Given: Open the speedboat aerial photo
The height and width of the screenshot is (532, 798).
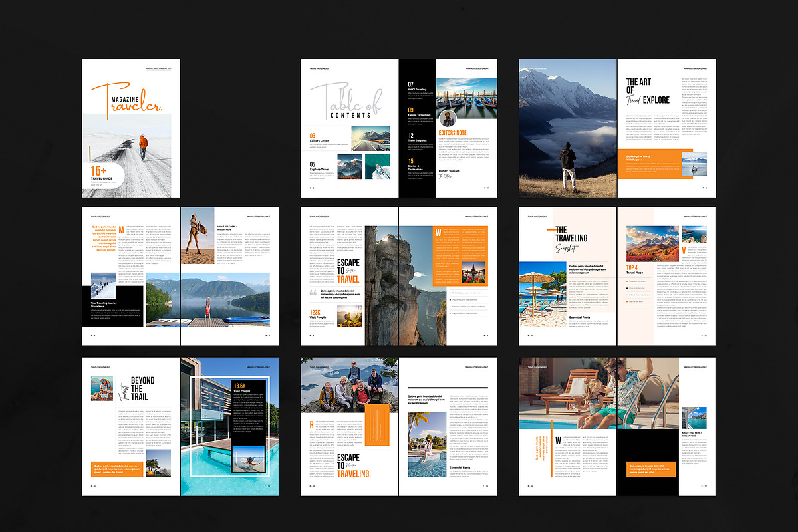Looking at the screenshot, I should click(377, 167).
